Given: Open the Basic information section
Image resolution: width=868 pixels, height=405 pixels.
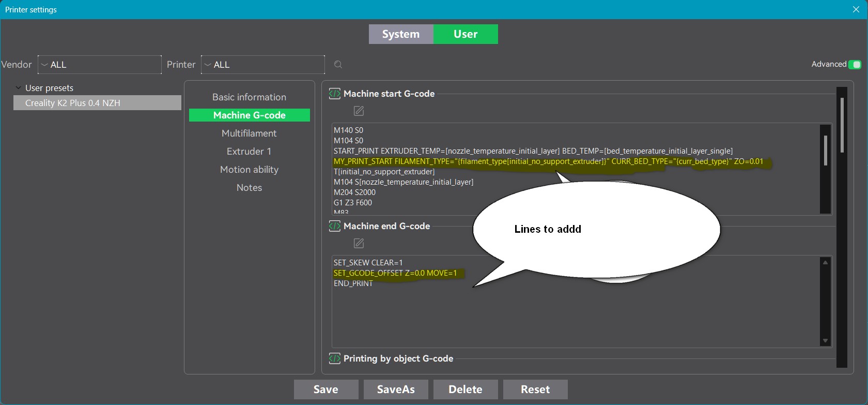Looking at the screenshot, I should [x=249, y=97].
